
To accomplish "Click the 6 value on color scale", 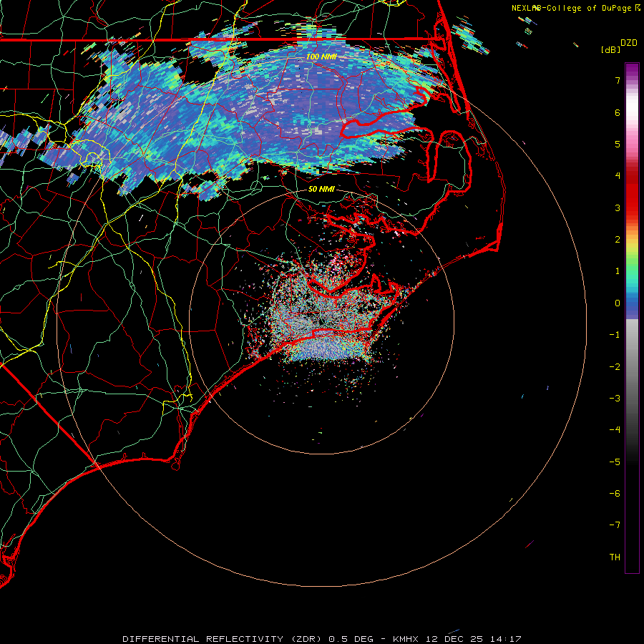I will coord(618,112).
